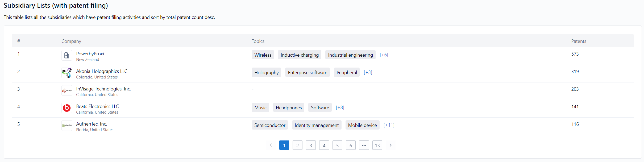Click the InVisage Technologies logo
The height and width of the screenshot is (162, 644).
pos(67,90)
